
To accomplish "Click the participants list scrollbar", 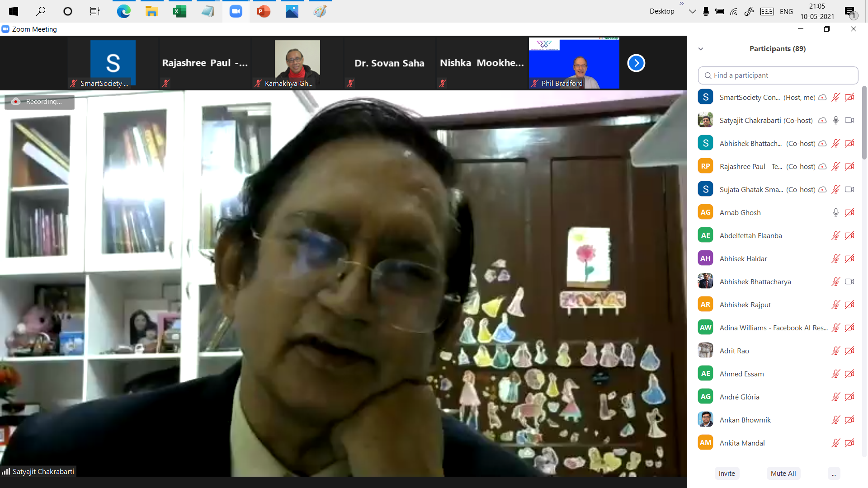I will [x=864, y=122].
